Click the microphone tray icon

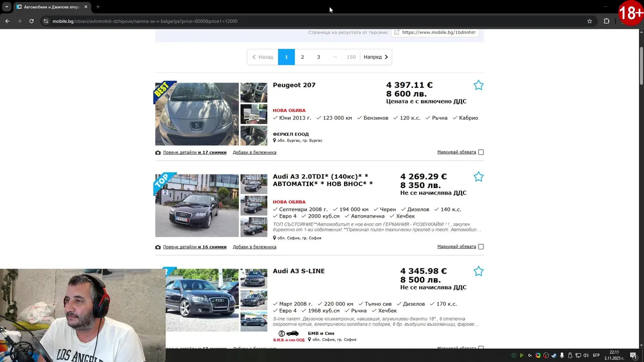[x=562, y=355]
